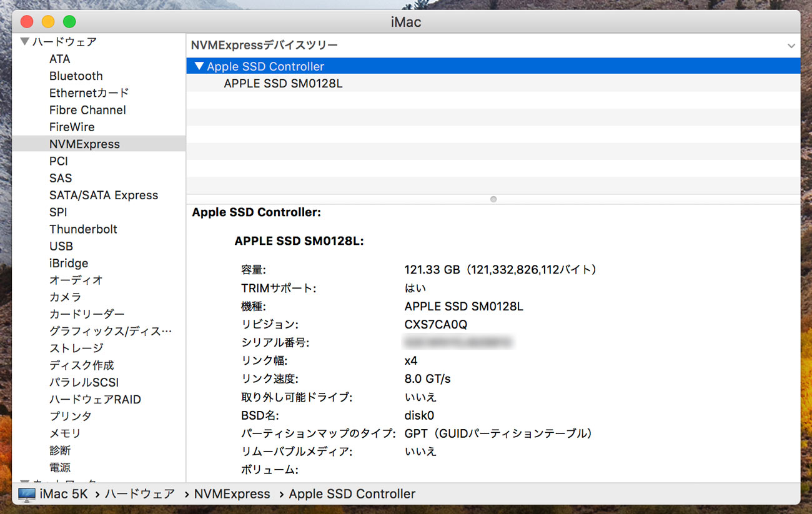Open Ethernetカード in the sidebar

(89, 92)
